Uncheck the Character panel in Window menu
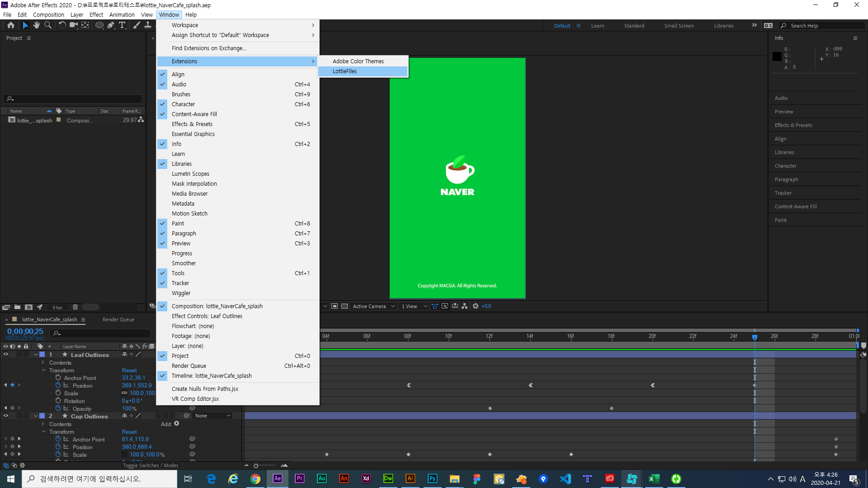The height and width of the screenshot is (488, 868). pyautogui.click(x=183, y=104)
